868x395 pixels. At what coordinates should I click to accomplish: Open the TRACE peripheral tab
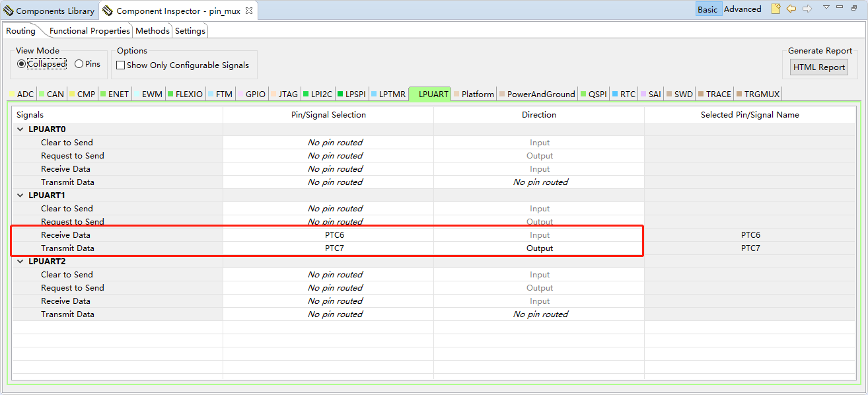(x=715, y=94)
